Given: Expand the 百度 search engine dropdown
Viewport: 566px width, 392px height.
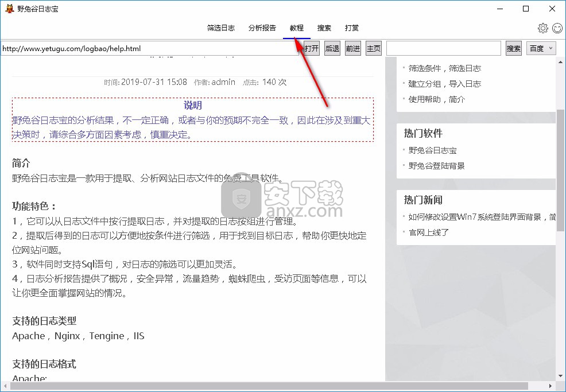Looking at the screenshot, I should pyautogui.click(x=541, y=48).
